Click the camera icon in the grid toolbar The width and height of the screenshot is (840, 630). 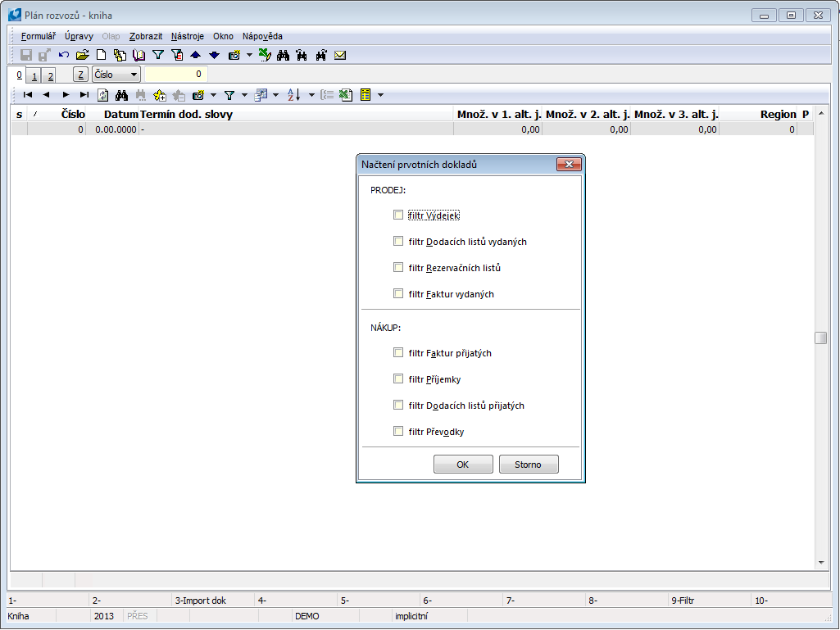point(198,95)
